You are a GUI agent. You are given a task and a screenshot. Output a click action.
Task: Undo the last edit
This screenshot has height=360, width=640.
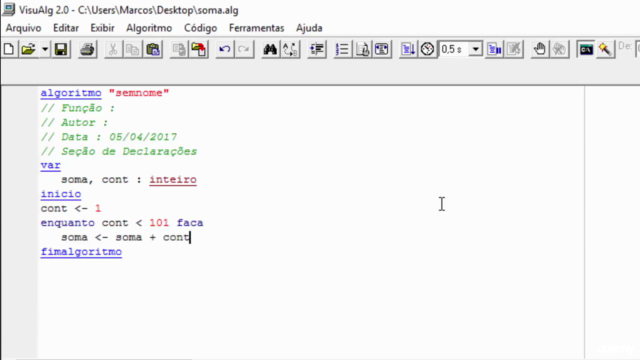(x=224, y=49)
